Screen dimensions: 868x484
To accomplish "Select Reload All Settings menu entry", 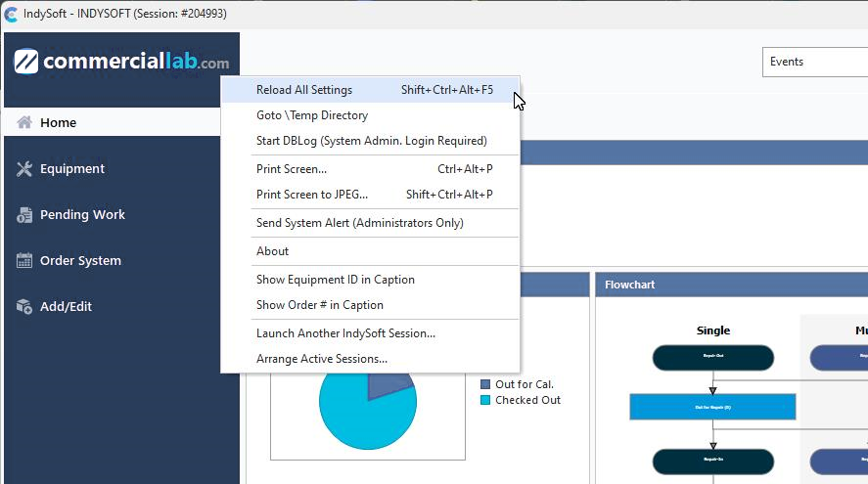I will pyautogui.click(x=370, y=90).
